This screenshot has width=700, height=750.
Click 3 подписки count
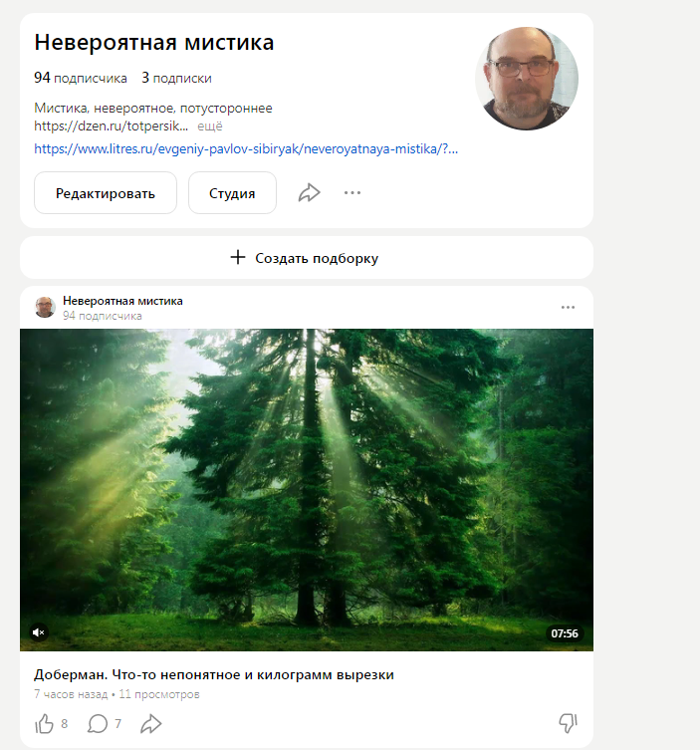pyautogui.click(x=176, y=78)
